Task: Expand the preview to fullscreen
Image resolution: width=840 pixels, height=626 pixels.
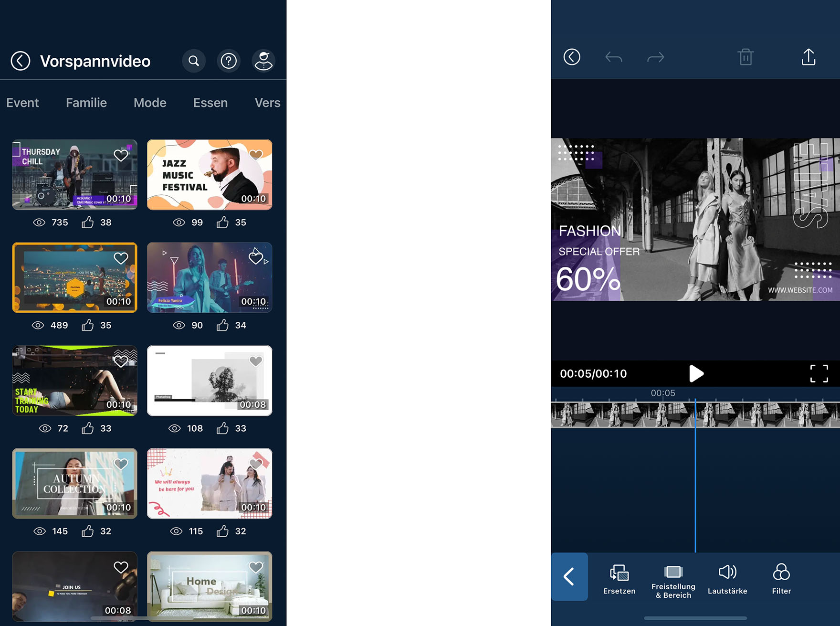Action: (x=819, y=373)
